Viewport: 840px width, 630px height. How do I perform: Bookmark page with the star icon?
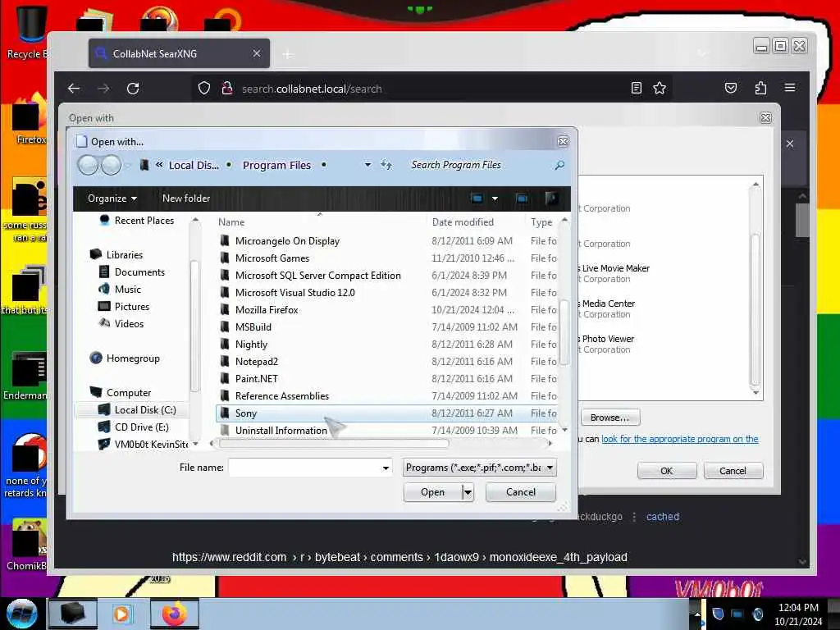(x=660, y=88)
